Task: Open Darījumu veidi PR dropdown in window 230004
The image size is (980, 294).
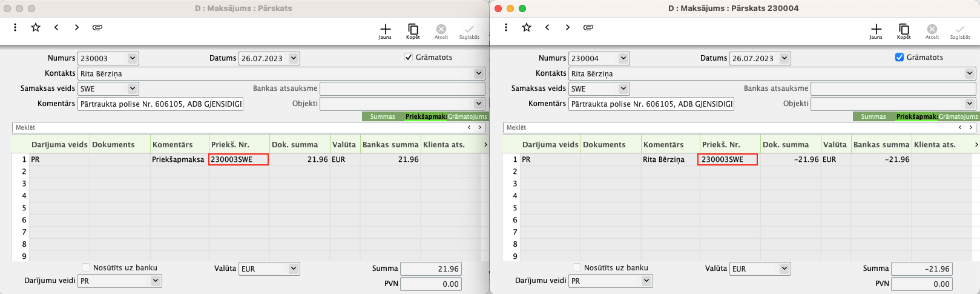Action: point(646,281)
